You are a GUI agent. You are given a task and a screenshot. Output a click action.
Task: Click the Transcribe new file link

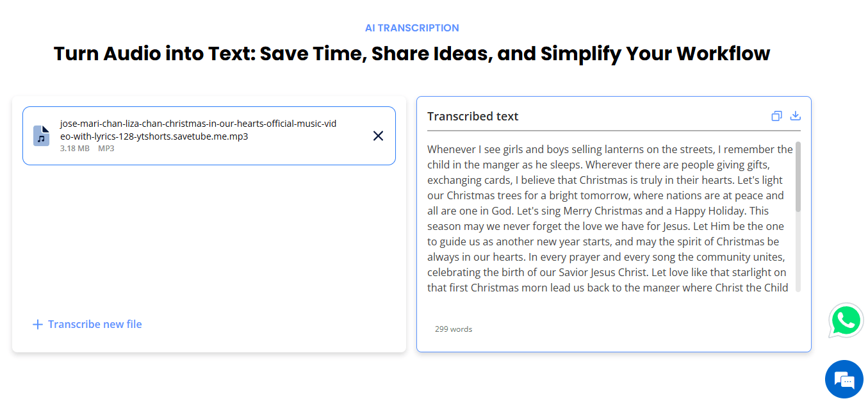pos(95,324)
